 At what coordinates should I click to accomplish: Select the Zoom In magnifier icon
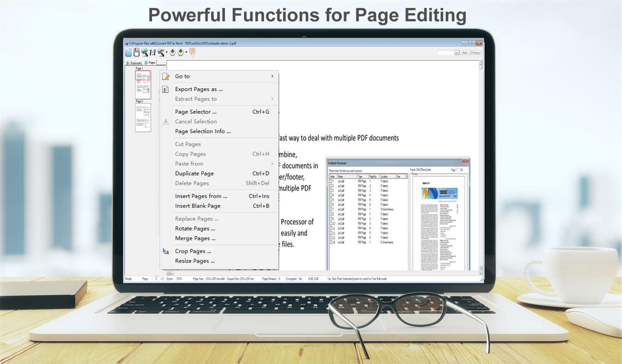[145, 52]
